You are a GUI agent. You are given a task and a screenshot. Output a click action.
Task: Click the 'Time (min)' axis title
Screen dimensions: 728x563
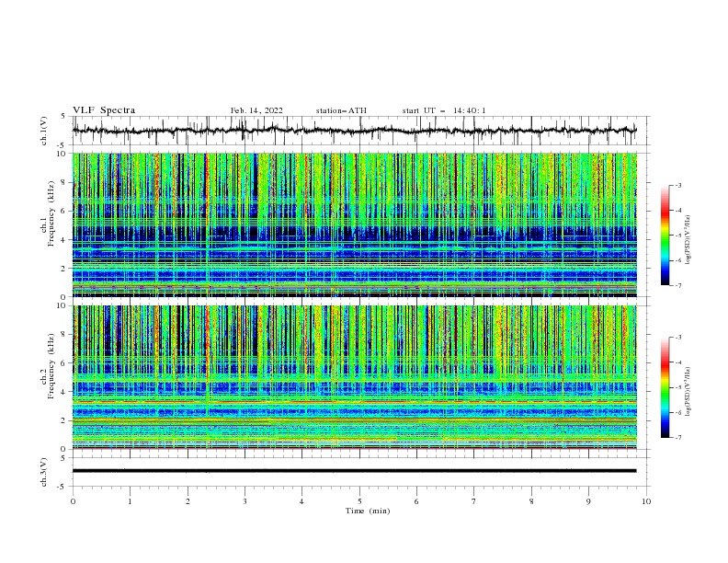[x=368, y=511]
